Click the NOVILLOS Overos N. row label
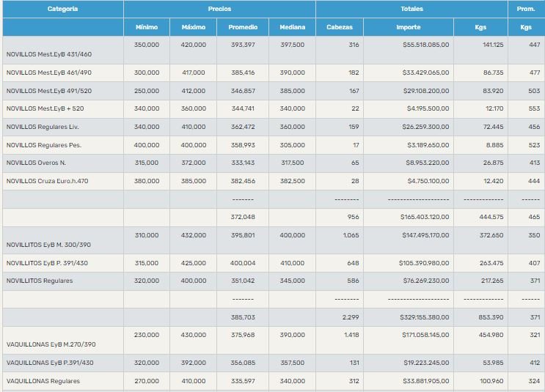This screenshot has width=545, height=392. [x=36, y=163]
